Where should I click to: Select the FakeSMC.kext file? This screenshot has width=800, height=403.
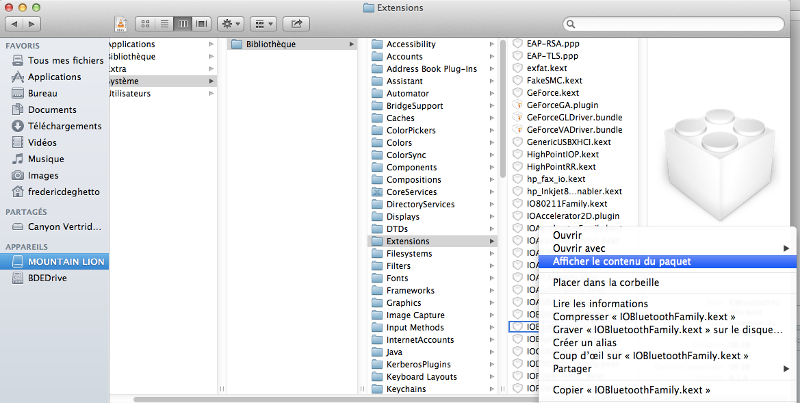click(x=573, y=81)
